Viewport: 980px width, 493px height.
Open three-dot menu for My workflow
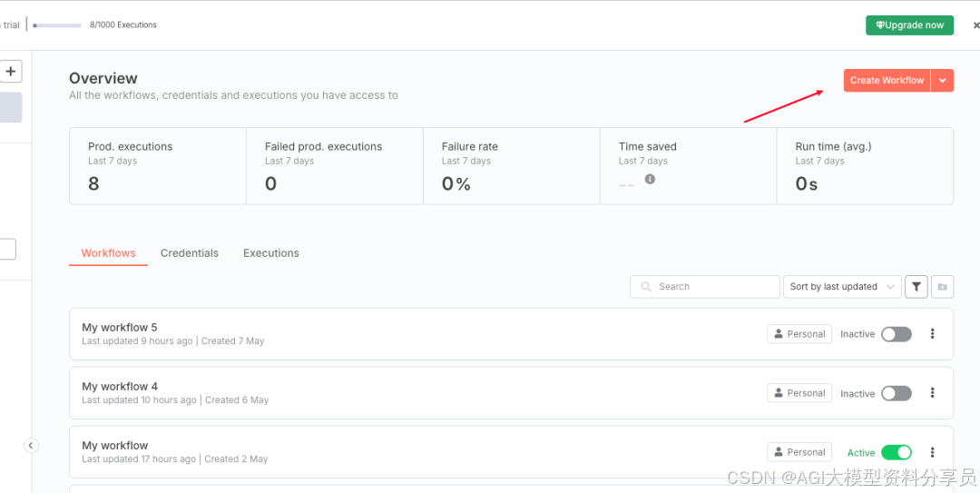click(932, 452)
